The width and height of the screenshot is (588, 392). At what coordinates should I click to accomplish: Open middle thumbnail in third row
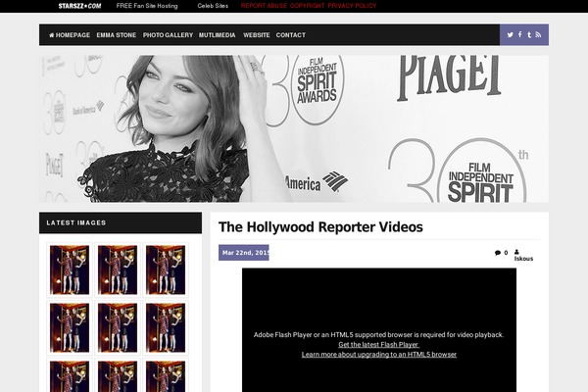[118, 375]
